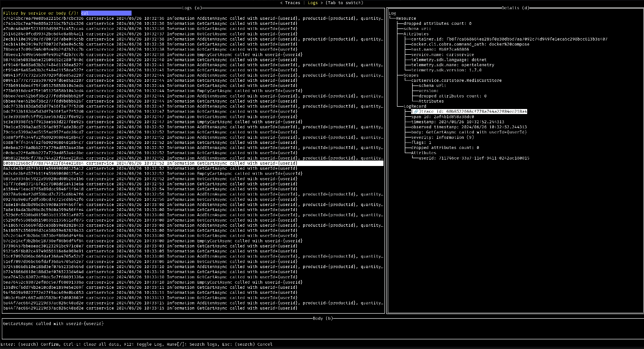Select the 09278a9e0af AddItemAsync log row
The image size is (644, 349).
pos(193,194)
